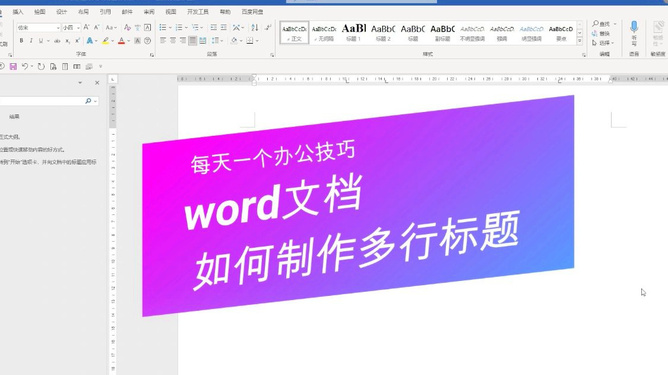The width and height of the screenshot is (668, 375).
Task: Start a numbered list
Action: pos(179,28)
